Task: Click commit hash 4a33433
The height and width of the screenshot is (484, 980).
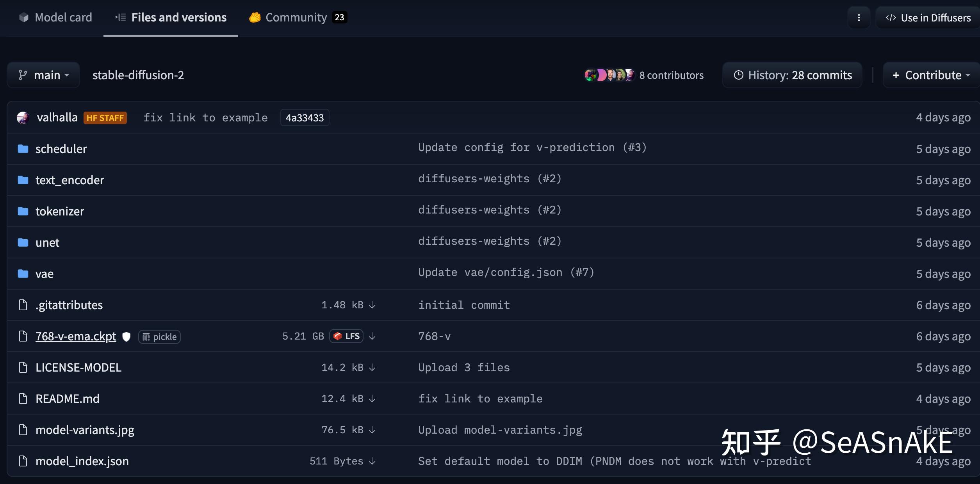Action: tap(305, 117)
